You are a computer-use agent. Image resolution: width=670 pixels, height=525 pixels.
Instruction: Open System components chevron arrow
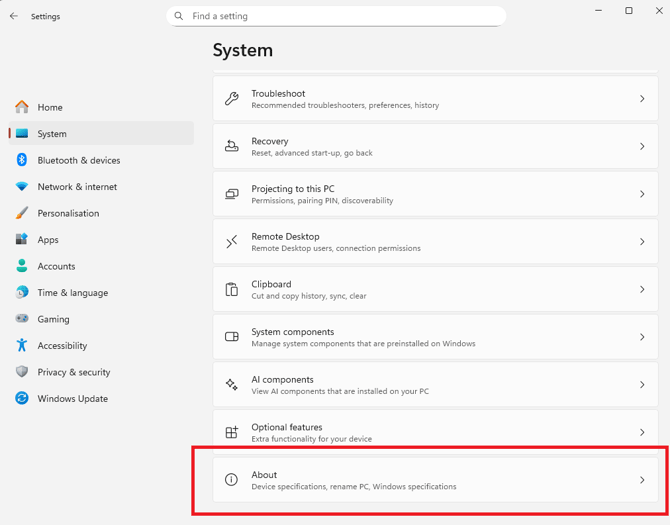point(642,337)
